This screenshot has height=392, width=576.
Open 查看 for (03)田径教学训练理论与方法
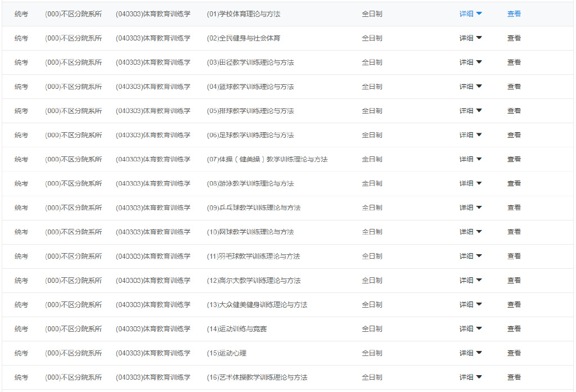point(514,62)
